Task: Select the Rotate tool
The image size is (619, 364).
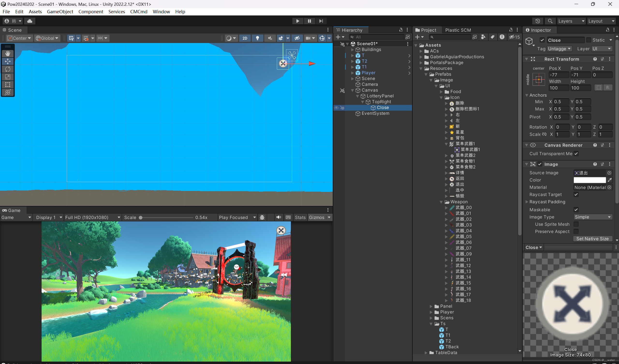Action: coord(8,69)
